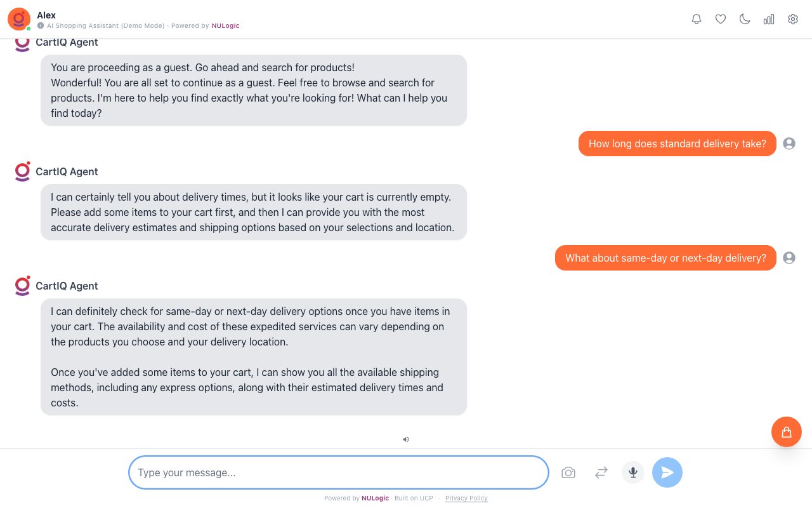
Task: Click the info icon beside AI Shopping Assistant
Action: 41,26
